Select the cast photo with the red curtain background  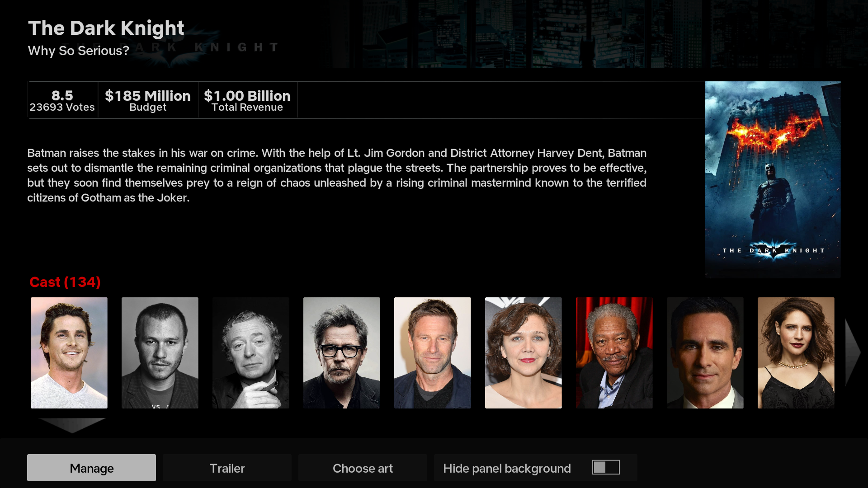(x=614, y=353)
